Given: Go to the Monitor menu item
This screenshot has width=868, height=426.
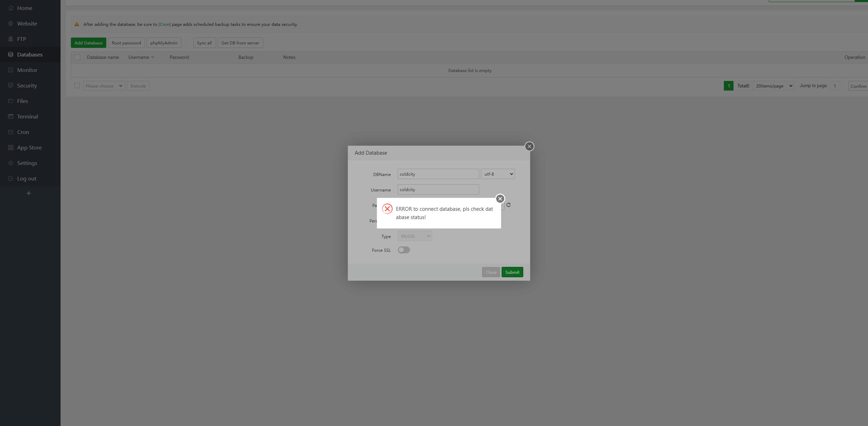Looking at the screenshot, I should (x=27, y=70).
